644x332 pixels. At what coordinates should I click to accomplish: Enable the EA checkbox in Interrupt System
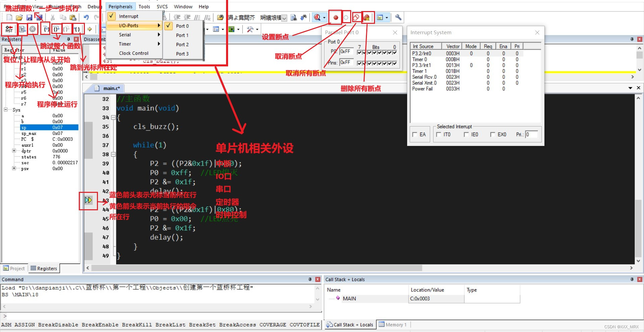(x=415, y=134)
